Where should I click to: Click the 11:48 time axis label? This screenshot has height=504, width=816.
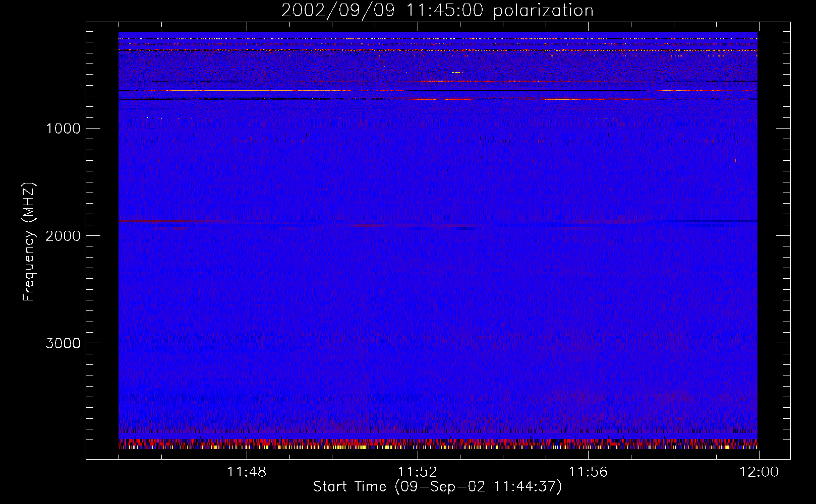pyautogui.click(x=247, y=472)
